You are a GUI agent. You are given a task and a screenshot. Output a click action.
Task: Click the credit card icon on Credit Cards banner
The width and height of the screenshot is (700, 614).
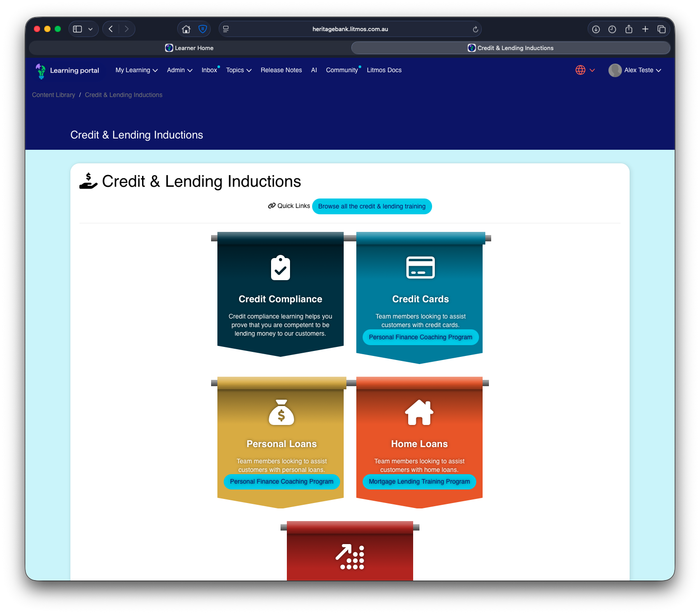pyautogui.click(x=420, y=268)
